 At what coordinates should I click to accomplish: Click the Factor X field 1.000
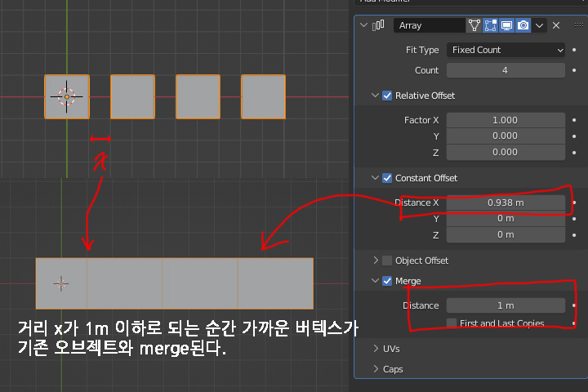tap(506, 120)
